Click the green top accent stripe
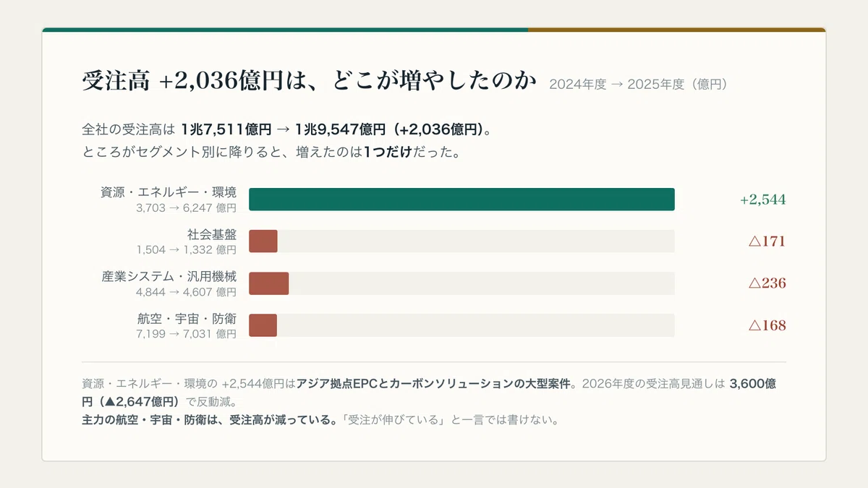Image resolution: width=868 pixels, height=488 pixels. click(285, 30)
